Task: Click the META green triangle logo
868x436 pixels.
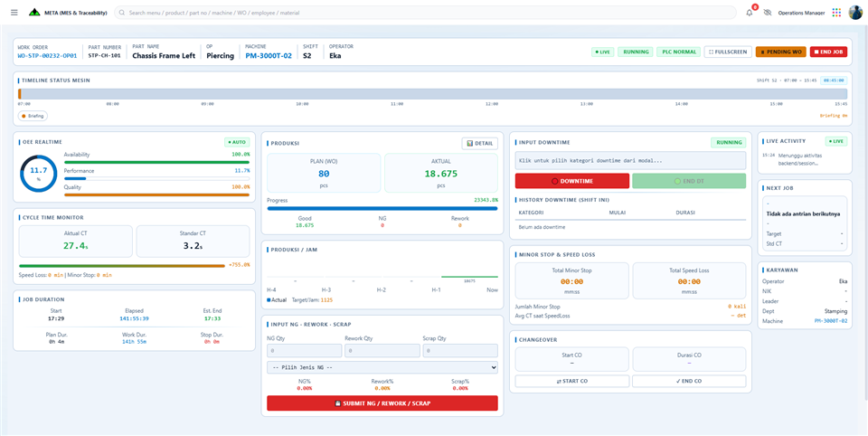Action: coord(35,12)
